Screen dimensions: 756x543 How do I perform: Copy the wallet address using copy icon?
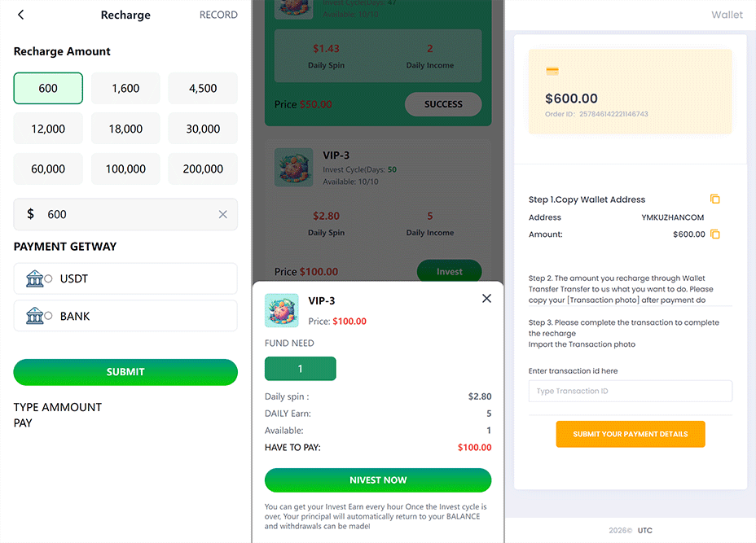click(x=715, y=199)
